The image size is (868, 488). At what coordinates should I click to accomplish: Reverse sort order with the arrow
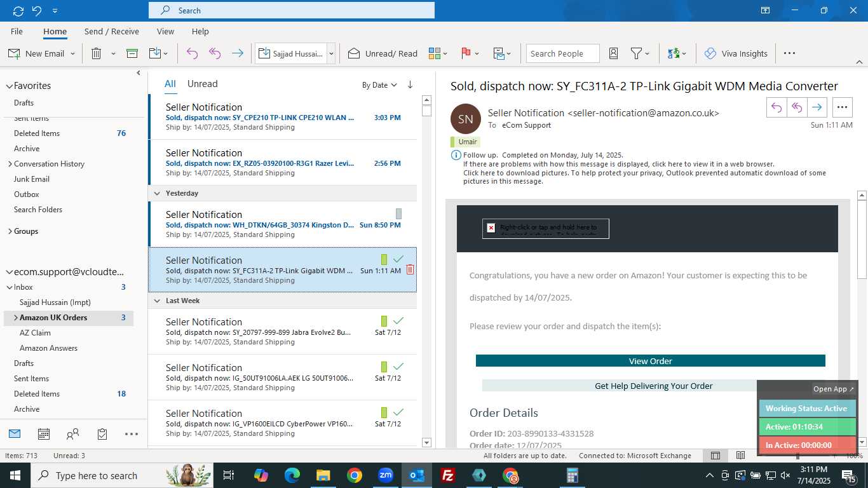410,85
